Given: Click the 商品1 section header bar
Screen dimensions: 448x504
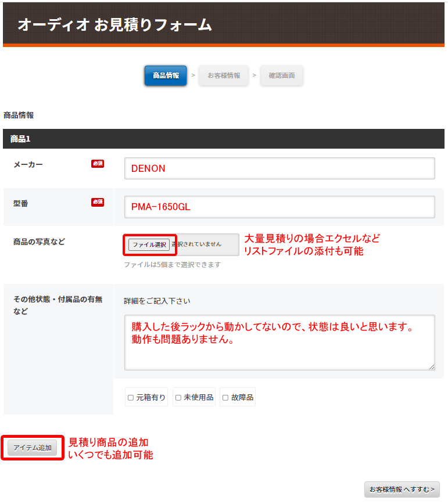Looking at the screenshot, I should tap(224, 139).
